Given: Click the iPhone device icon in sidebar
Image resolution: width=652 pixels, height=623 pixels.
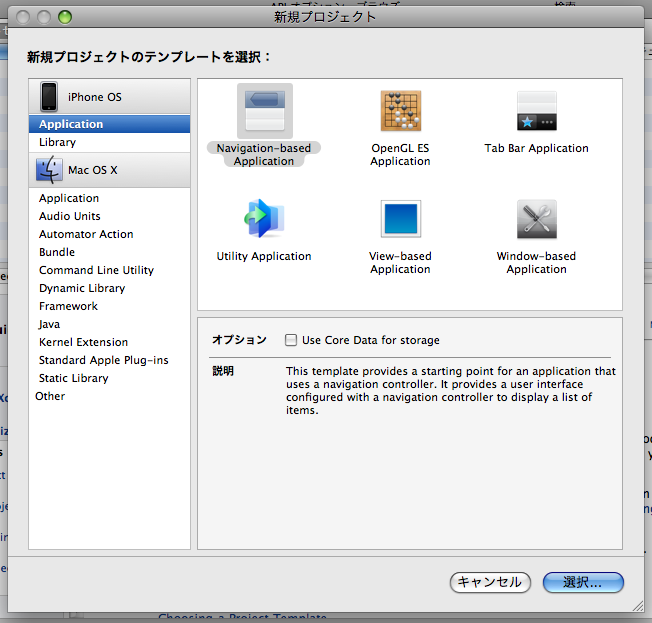Looking at the screenshot, I should pos(49,96).
